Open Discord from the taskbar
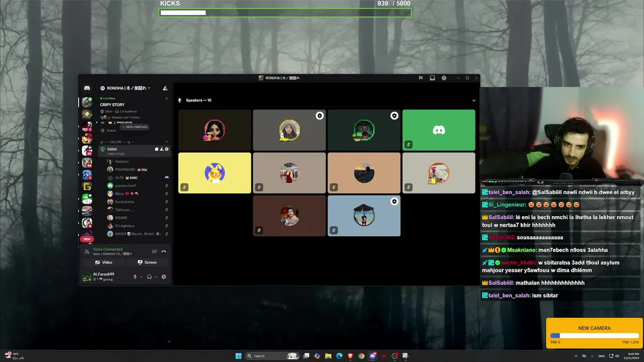The width and height of the screenshot is (644, 362). coord(372,356)
